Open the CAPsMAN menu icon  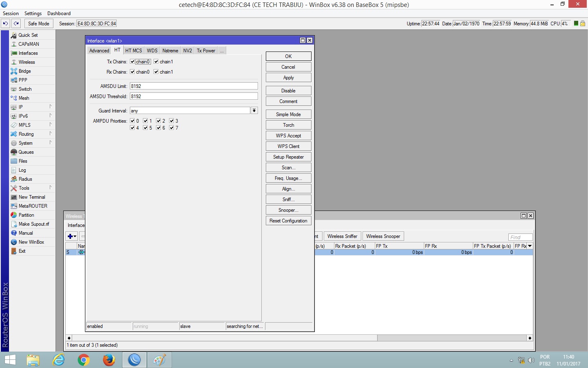(14, 44)
